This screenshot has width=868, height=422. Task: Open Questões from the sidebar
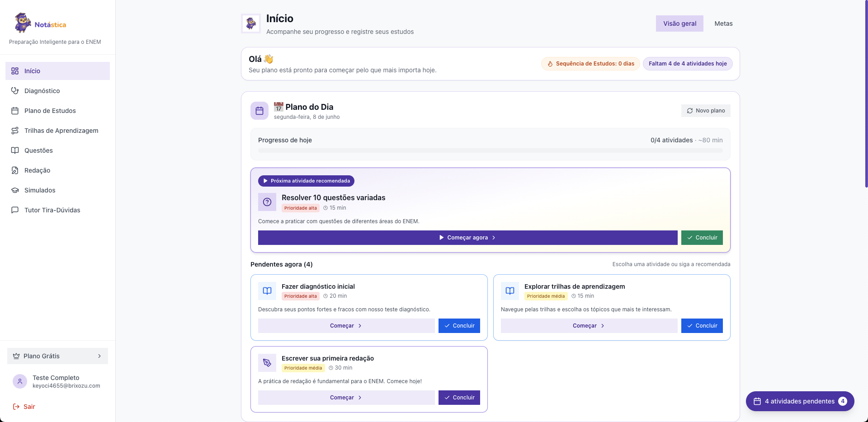click(x=57, y=150)
